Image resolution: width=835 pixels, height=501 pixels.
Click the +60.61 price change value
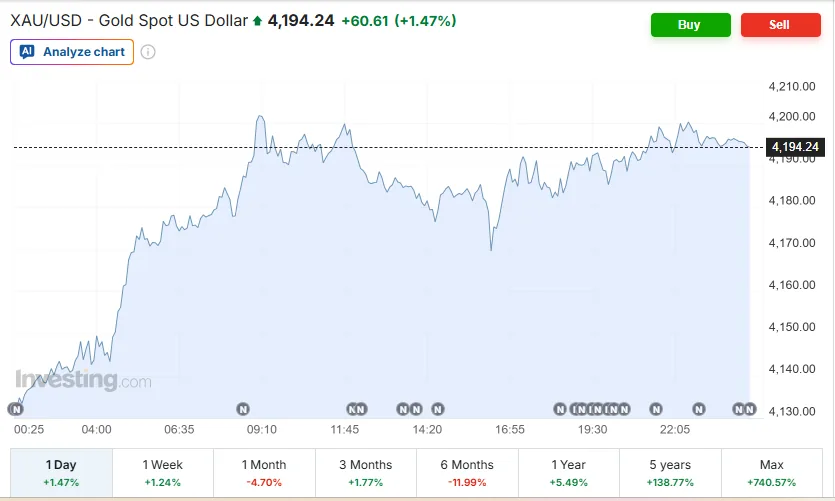point(365,21)
